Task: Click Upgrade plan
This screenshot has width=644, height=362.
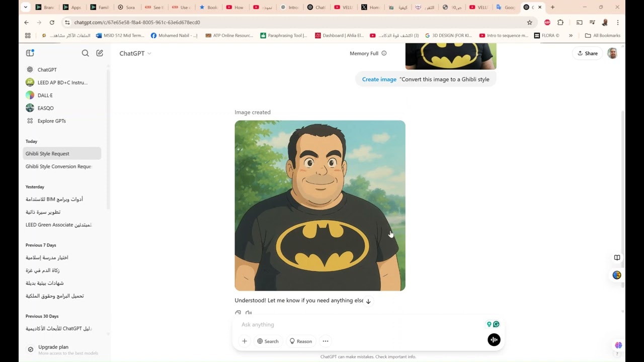Action: pos(62,349)
